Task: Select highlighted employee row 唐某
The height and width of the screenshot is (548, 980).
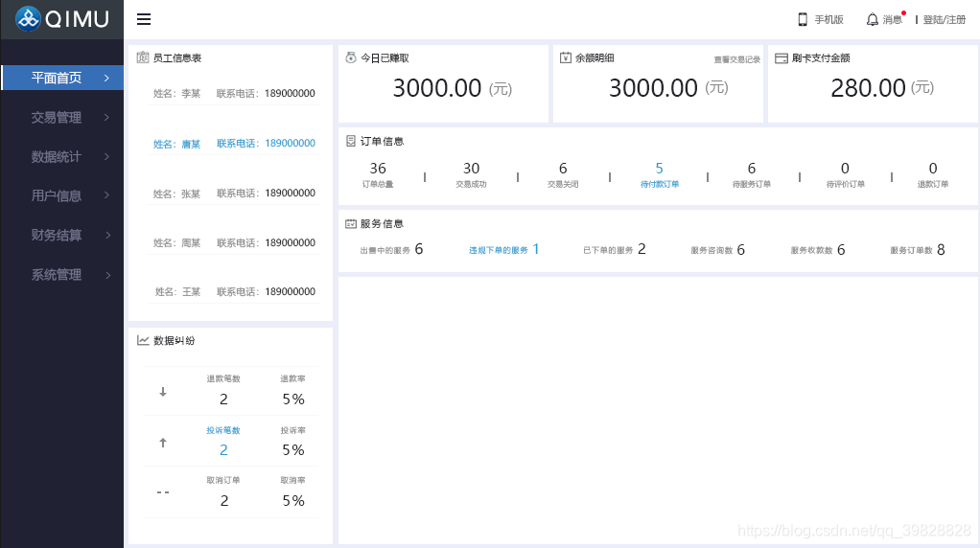Action: 234,144
